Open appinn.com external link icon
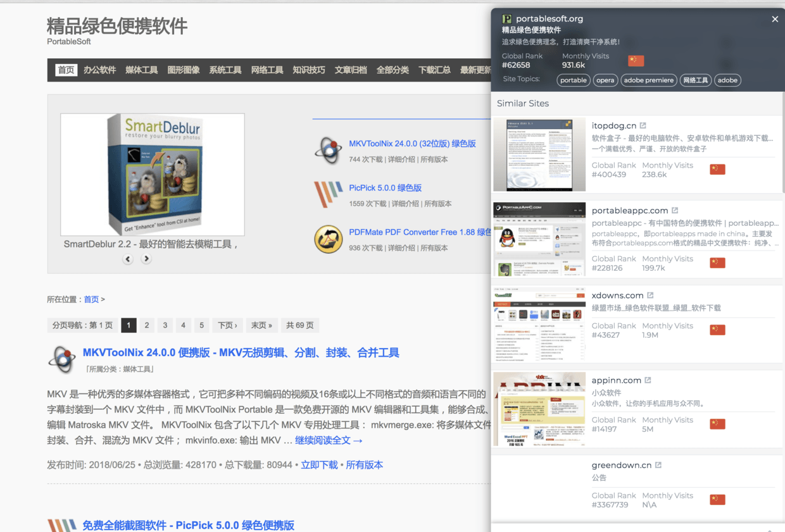This screenshot has width=785, height=532. (x=648, y=380)
